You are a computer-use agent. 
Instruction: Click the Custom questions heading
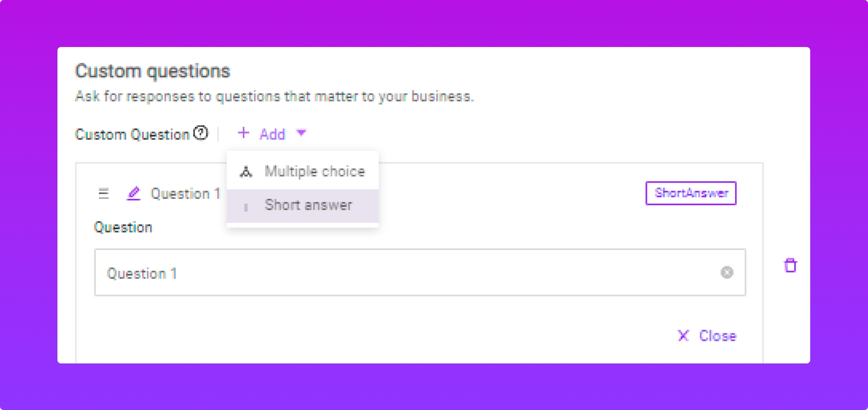tap(152, 71)
